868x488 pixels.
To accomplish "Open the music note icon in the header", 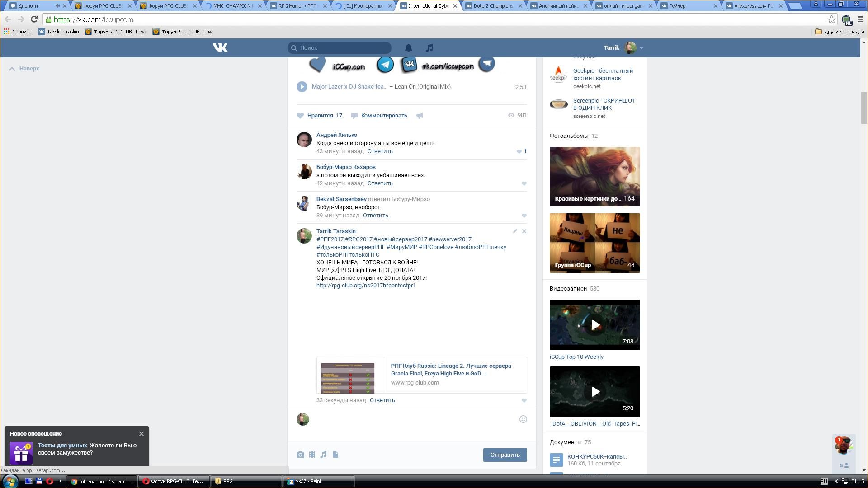I will click(x=429, y=48).
